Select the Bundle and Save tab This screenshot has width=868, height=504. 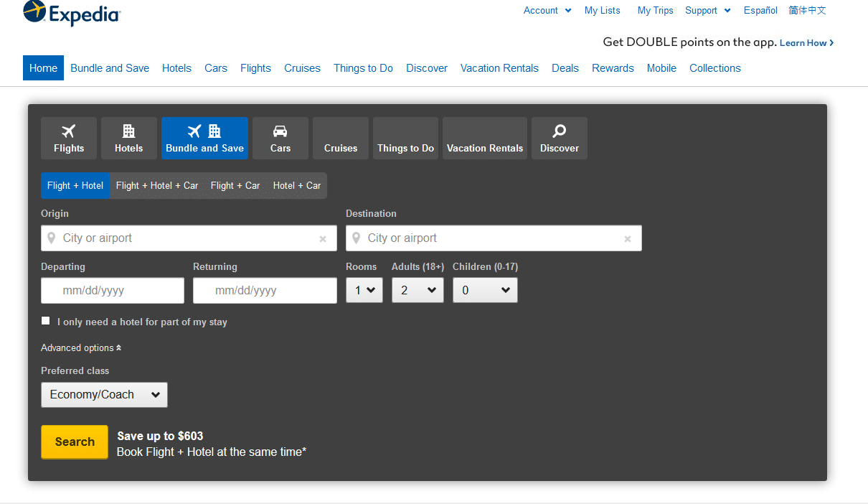(x=204, y=139)
